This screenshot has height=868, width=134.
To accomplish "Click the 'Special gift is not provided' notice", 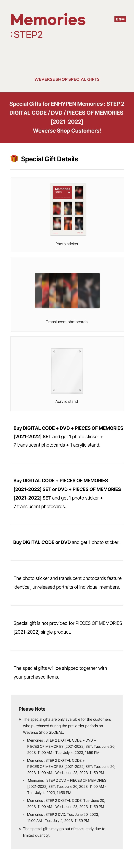I will (68, 627).
